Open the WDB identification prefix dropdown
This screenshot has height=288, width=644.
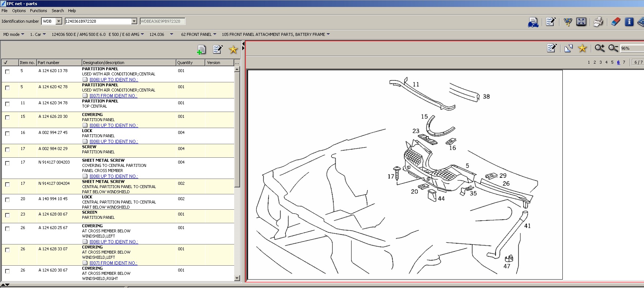pos(59,21)
